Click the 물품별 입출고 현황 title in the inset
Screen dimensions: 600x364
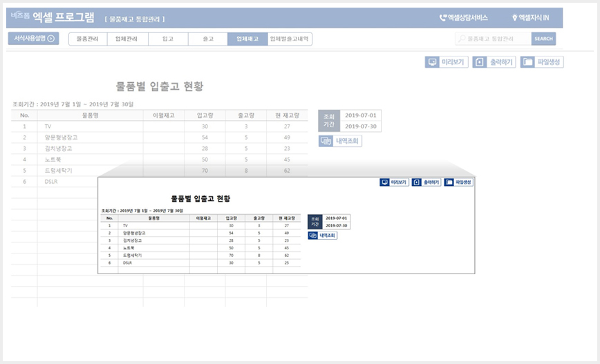pos(200,199)
